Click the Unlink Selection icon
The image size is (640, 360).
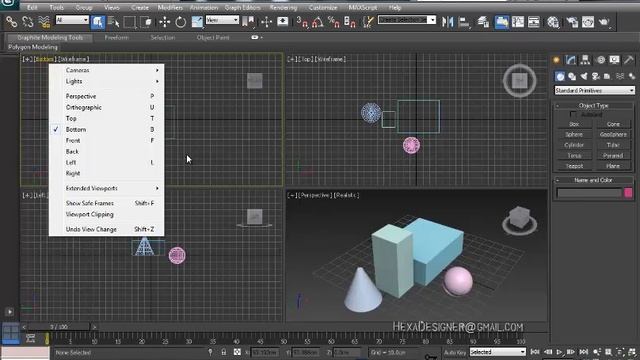point(27,22)
